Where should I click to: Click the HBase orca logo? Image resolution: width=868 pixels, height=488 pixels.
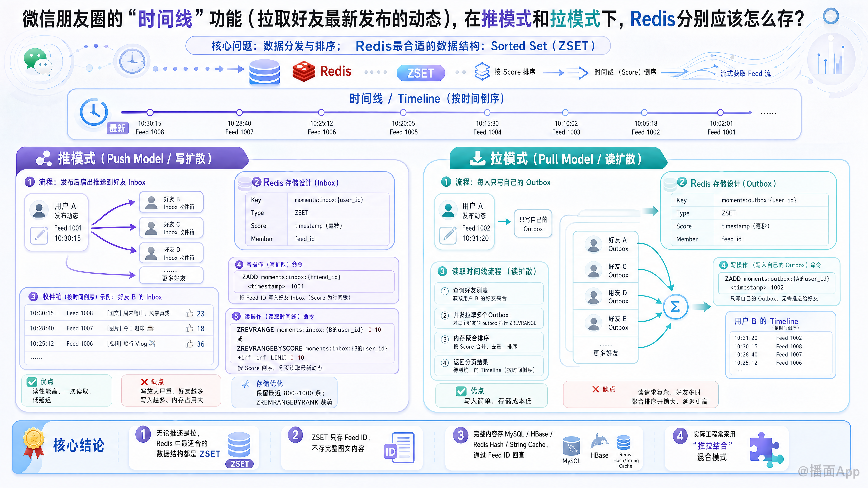(599, 441)
